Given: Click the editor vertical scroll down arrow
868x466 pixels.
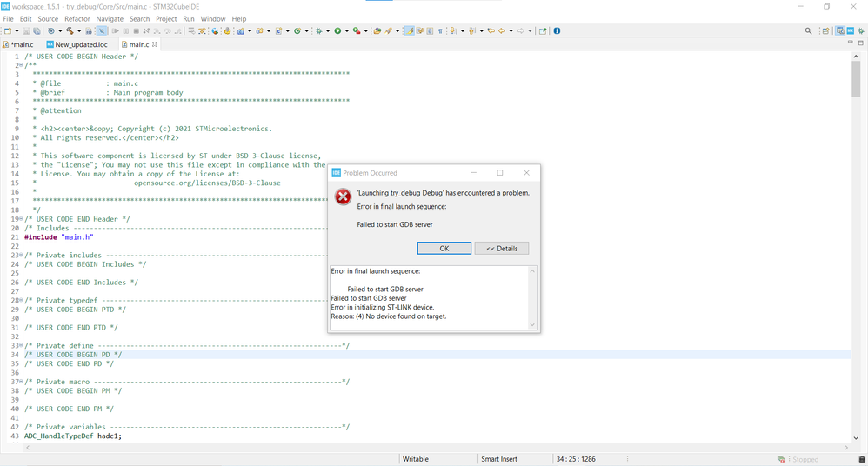Looking at the screenshot, I should click(856, 438).
